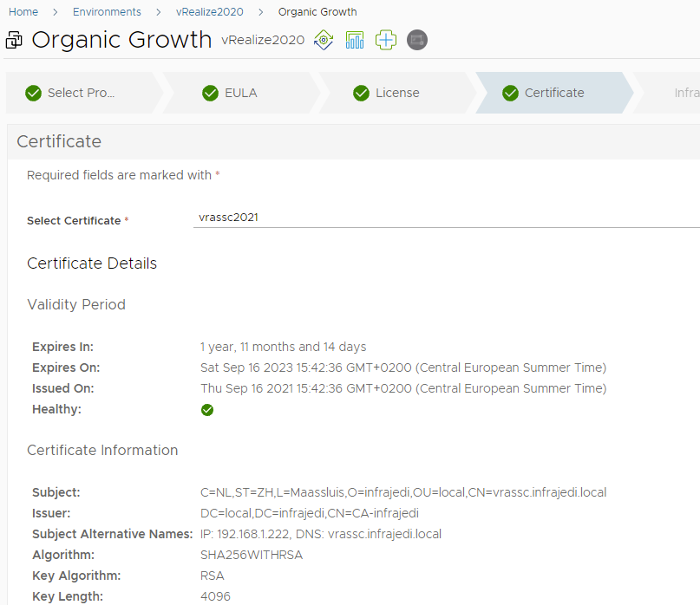Click green check on Certificate step
The width and height of the screenshot is (700, 605).
click(x=510, y=94)
